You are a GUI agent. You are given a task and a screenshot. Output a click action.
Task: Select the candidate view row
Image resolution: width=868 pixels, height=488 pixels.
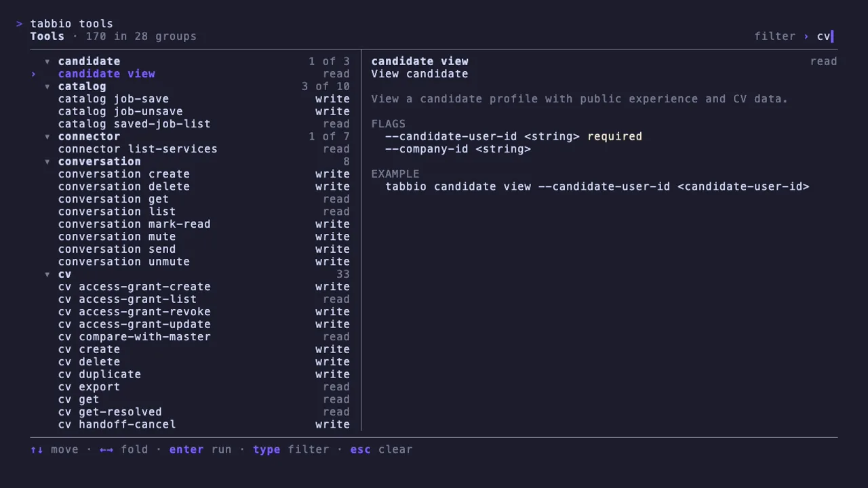pyautogui.click(x=191, y=74)
